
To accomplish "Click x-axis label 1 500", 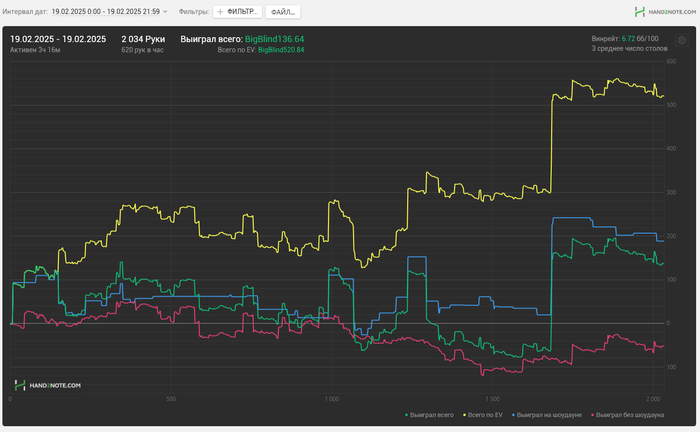I will [492, 399].
